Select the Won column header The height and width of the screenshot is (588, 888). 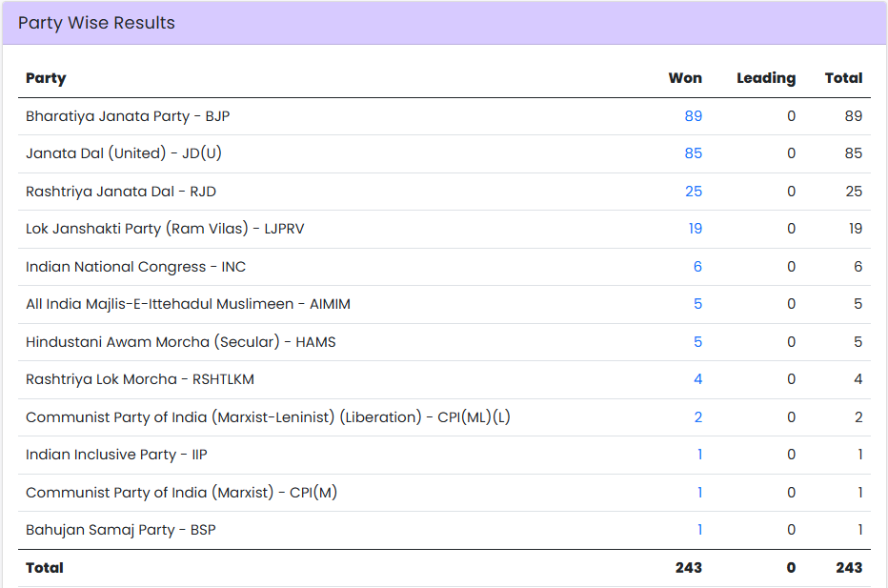685,78
